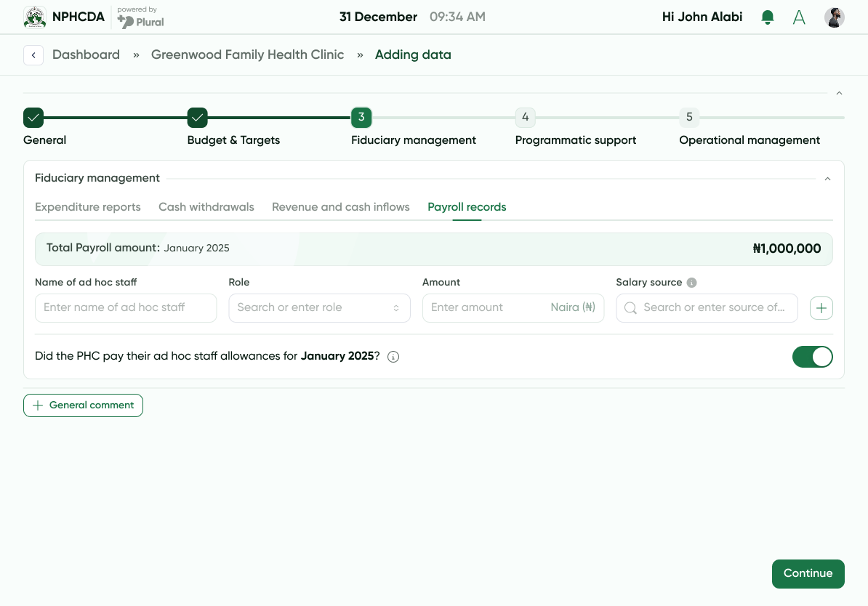Go to Budget & Targets step

pyautogui.click(x=198, y=117)
